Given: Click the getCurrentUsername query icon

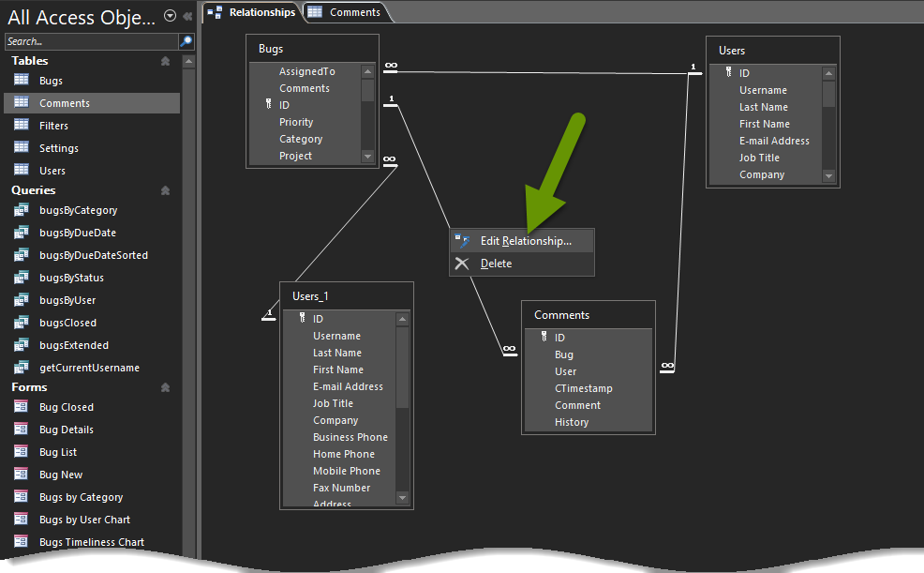Looking at the screenshot, I should pos(21,367).
